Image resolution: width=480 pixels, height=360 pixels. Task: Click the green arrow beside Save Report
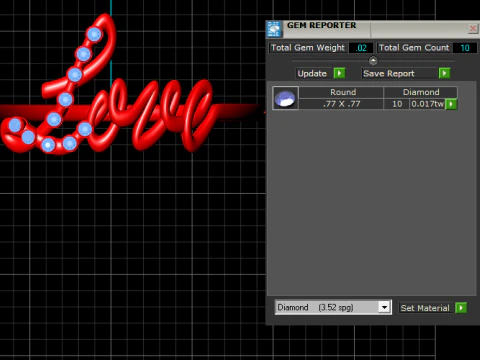coord(444,73)
